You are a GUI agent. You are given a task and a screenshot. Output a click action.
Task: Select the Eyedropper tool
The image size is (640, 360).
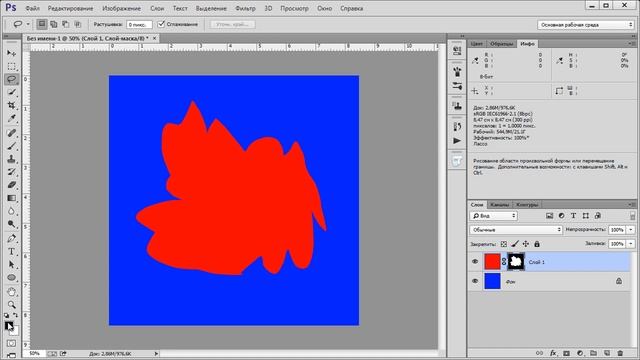tap(11, 118)
